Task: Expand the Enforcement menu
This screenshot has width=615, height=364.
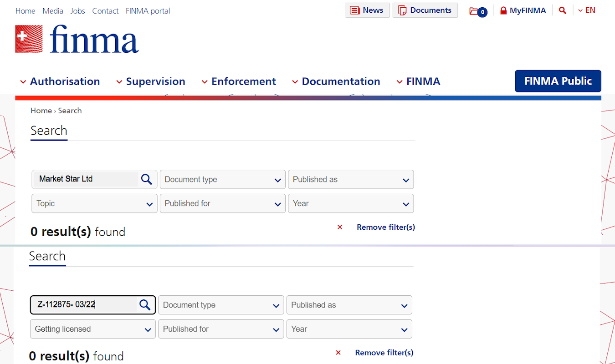Action: click(239, 81)
